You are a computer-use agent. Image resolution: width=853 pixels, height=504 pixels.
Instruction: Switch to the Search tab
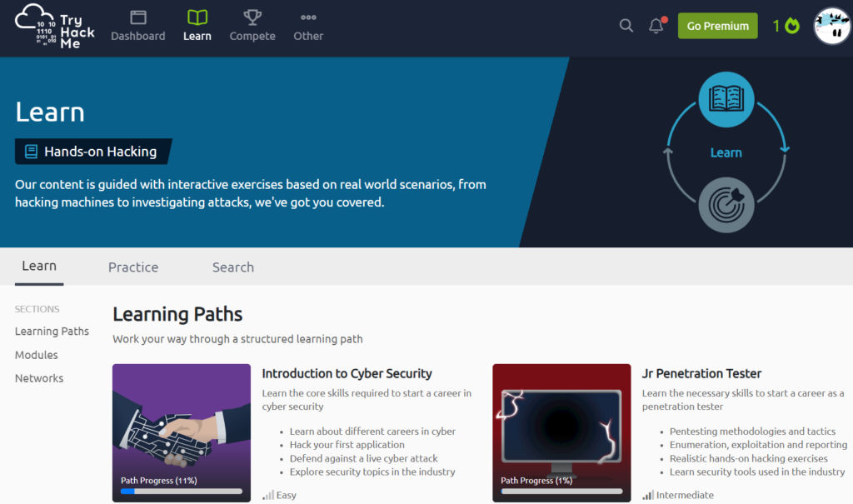pyautogui.click(x=233, y=267)
